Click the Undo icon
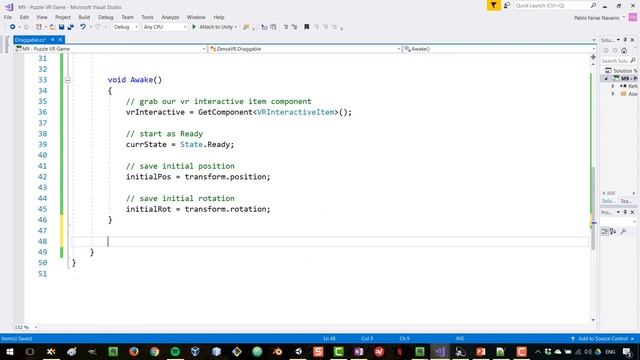This screenshot has width=640, height=360. coord(83,27)
